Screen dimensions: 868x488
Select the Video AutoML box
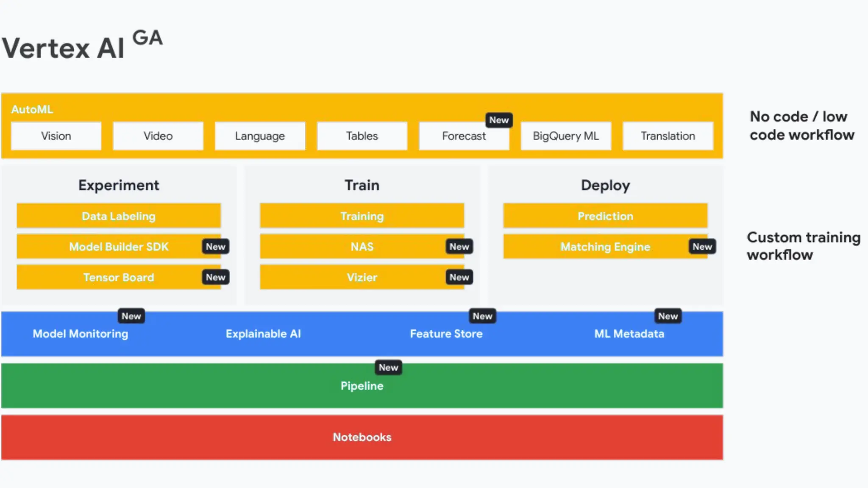coord(158,136)
